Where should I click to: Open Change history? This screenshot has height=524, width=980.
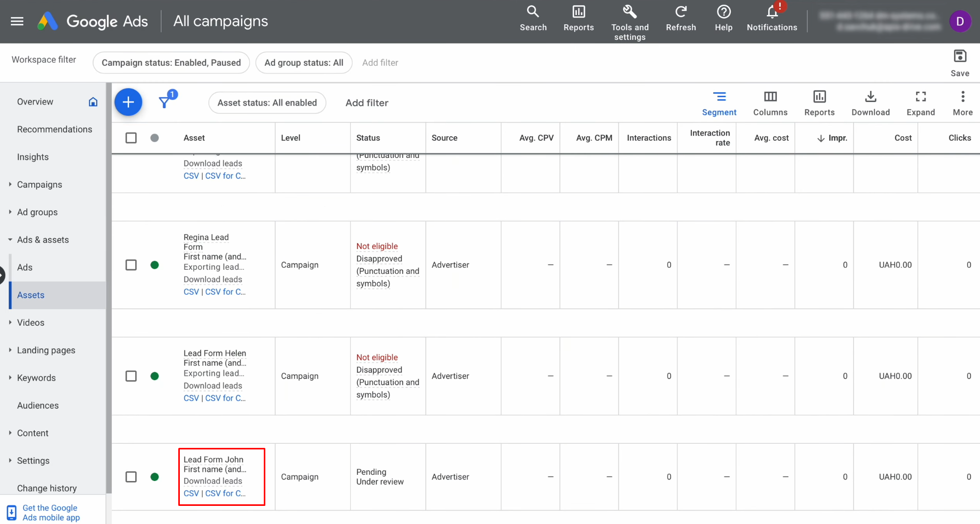click(x=47, y=488)
